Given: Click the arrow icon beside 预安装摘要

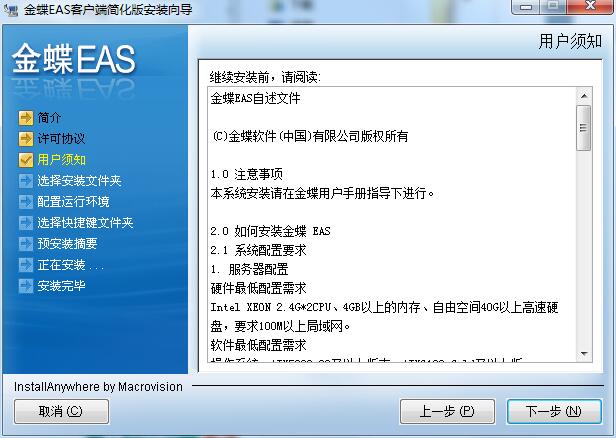Looking at the screenshot, I should [26, 244].
